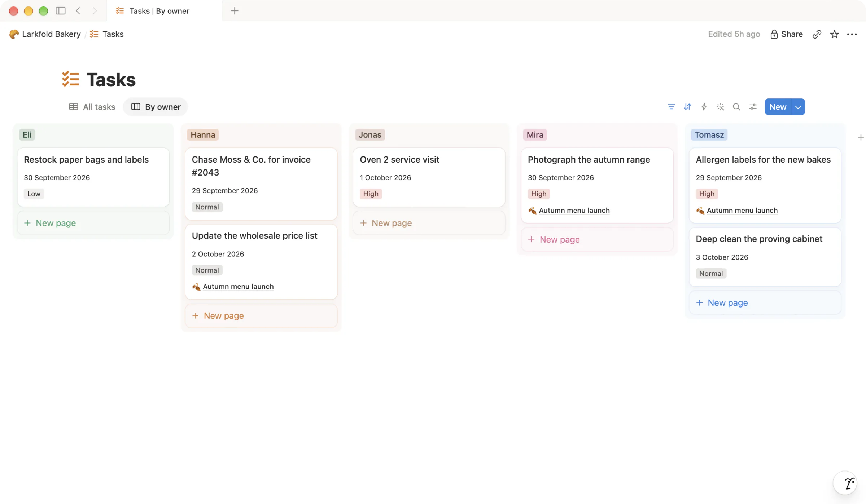Open a new tab with plus icon

(235, 11)
